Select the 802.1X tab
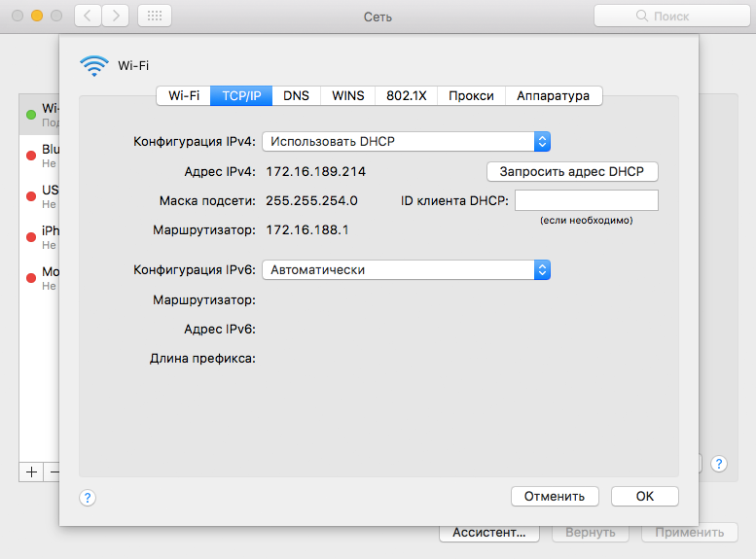This screenshot has width=756, height=559. [406, 95]
